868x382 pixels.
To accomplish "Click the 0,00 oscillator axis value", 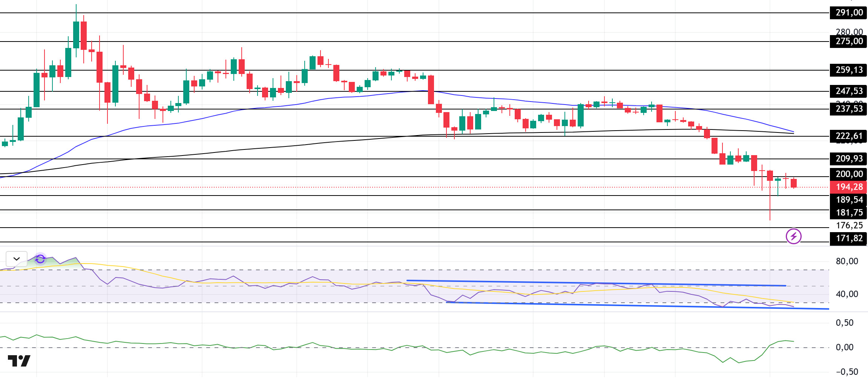I will click(x=845, y=347).
